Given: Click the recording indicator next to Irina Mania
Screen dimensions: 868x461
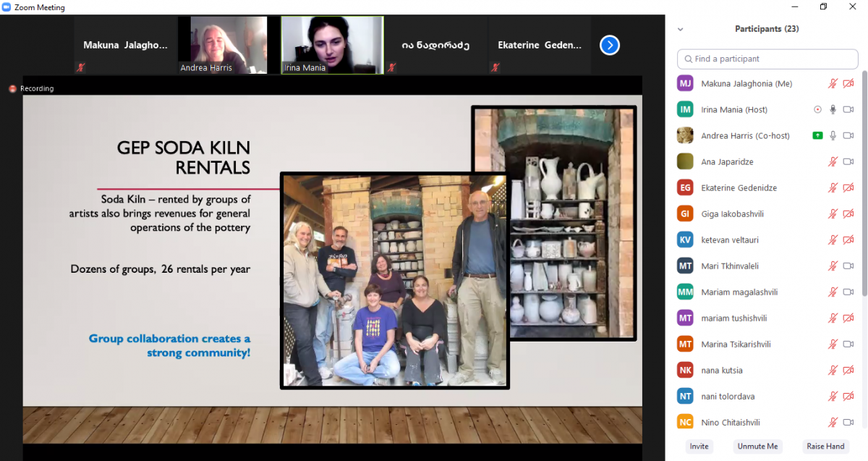Looking at the screenshot, I should point(817,109).
